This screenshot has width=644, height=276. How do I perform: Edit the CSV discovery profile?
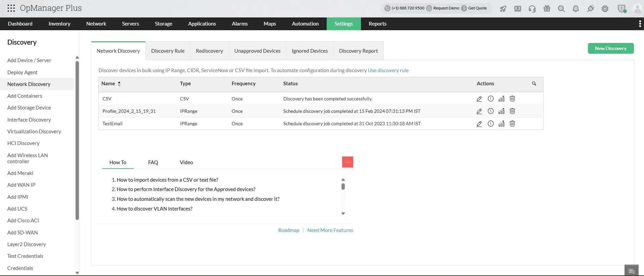[x=479, y=99]
